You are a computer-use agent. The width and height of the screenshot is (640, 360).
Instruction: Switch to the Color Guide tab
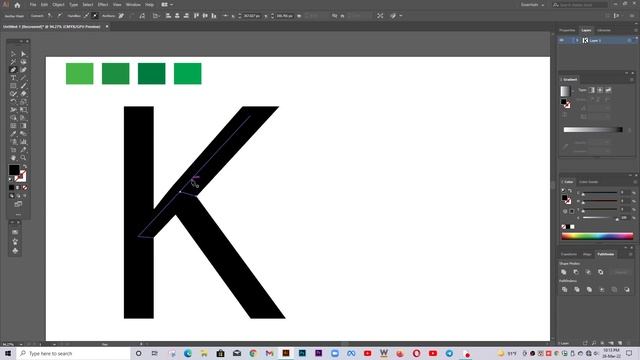tap(588, 182)
